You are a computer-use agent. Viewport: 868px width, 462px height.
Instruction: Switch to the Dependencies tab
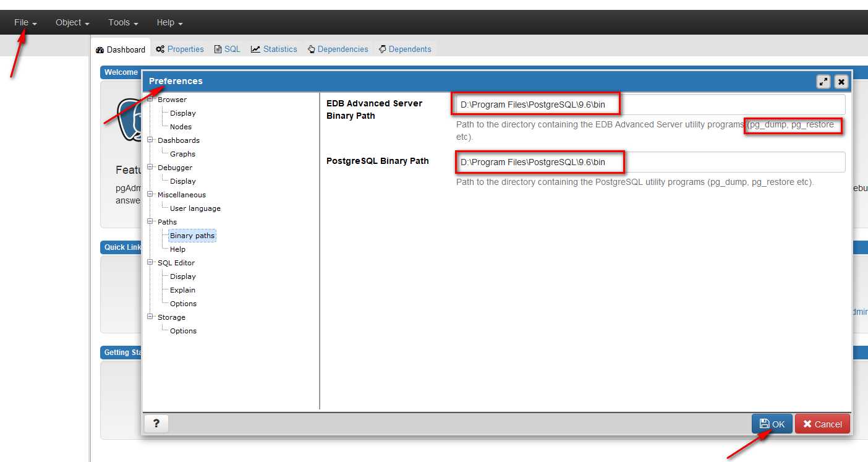coord(338,49)
